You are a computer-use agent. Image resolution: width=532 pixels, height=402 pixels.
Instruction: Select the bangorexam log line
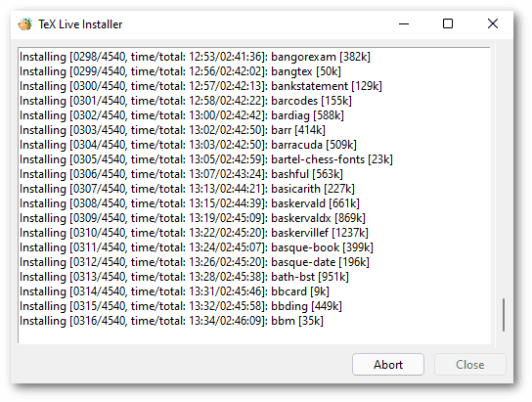(x=195, y=57)
